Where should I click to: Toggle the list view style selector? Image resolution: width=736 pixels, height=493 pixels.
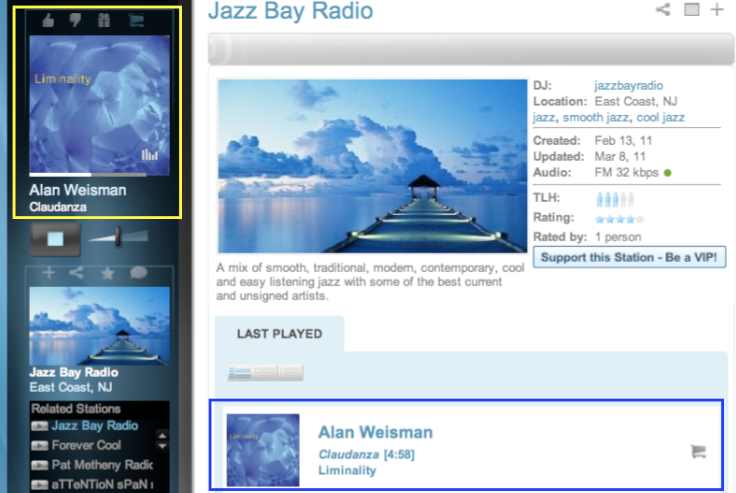pos(264,373)
